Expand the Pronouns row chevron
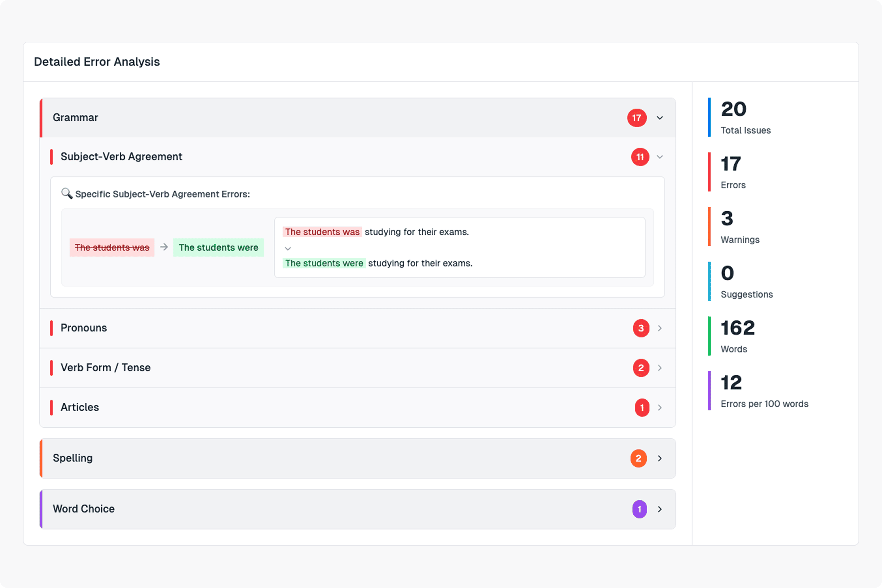The width and height of the screenshot is (882, 588). pyautogui.click(x=659, y=328)
